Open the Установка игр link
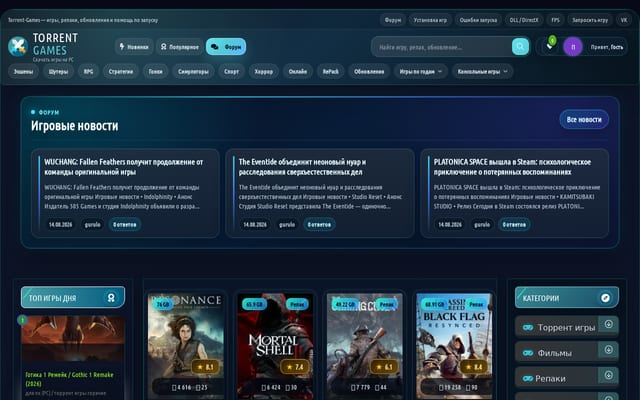640x400 pixels. click(x=430, y=20)
